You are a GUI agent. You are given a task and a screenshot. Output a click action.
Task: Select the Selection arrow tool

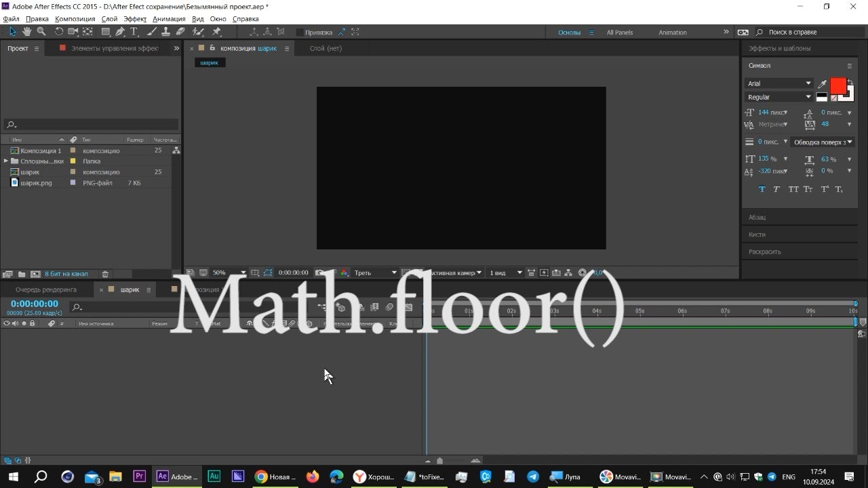click(12, 32)
